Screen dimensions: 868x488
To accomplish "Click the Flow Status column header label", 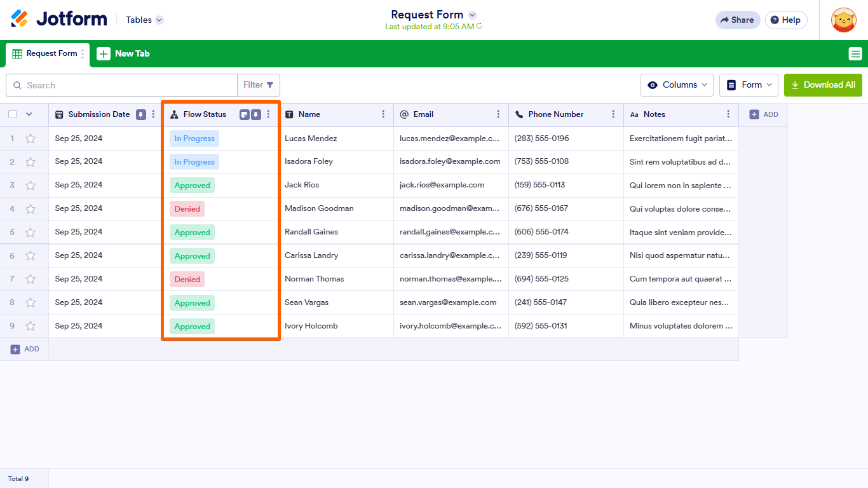I will [x=205, y=114].
